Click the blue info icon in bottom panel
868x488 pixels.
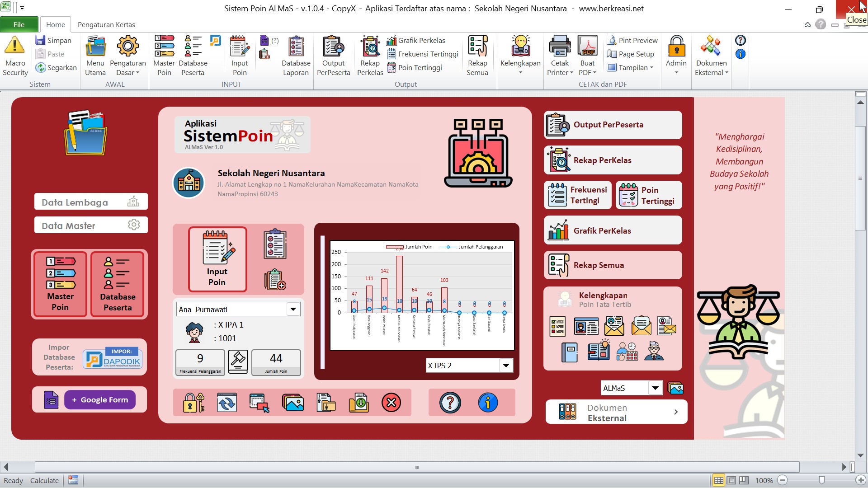point(488,402)
